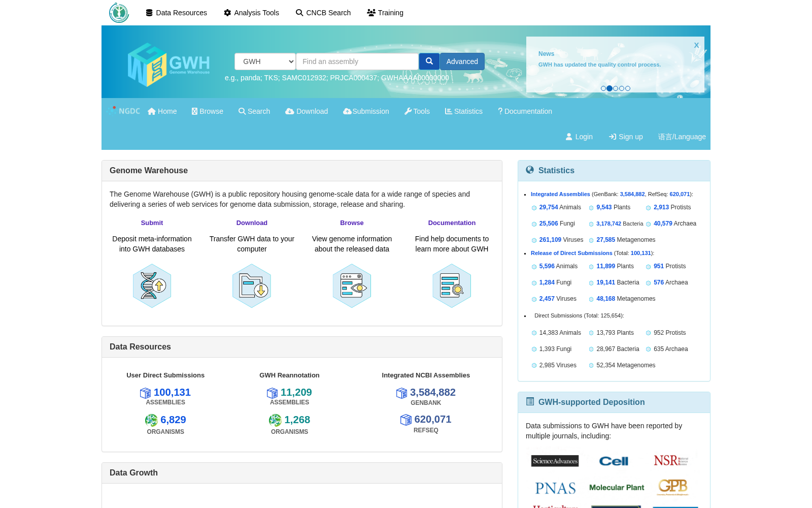Open the Training top menu
Viewport: 812px width, 508px height.
[385, 13]
